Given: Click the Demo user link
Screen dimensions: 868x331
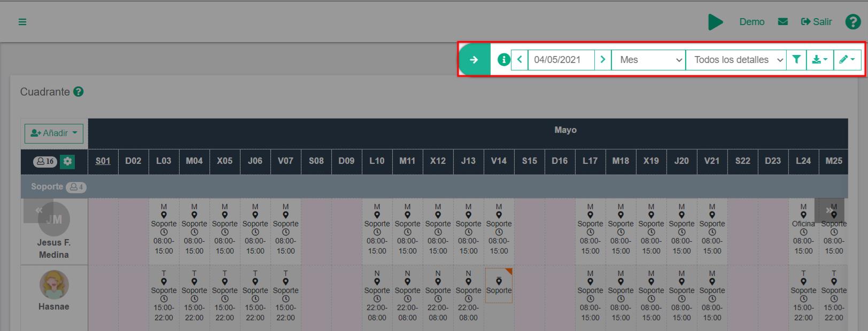Looking at the screenshot, I should (x=751, y=22).
